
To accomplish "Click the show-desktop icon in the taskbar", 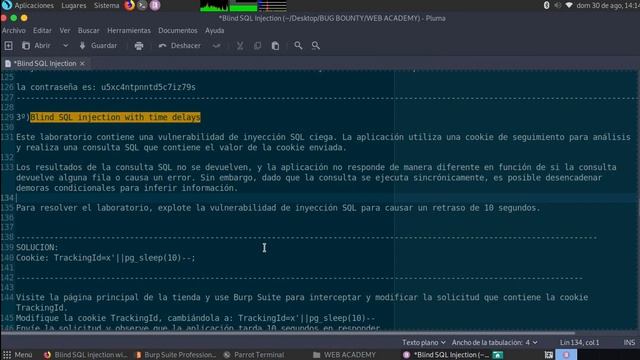I will point(549,355).
